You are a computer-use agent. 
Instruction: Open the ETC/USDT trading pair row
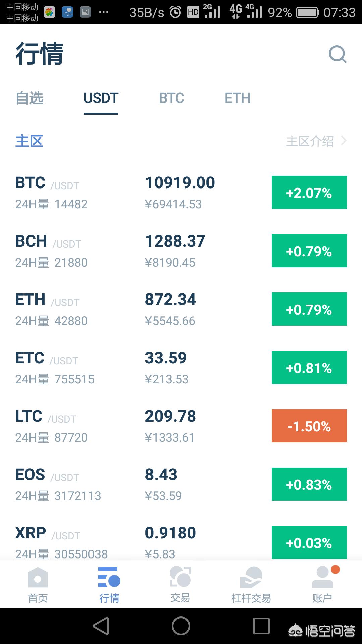point(181,368)
